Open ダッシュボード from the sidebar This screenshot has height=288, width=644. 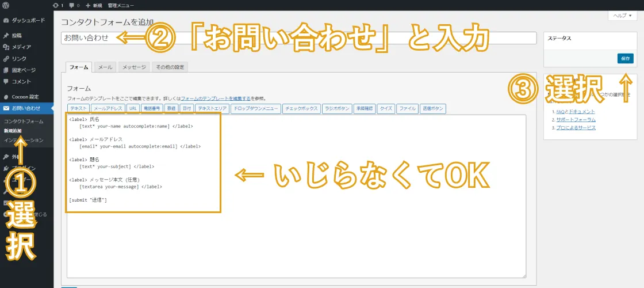pyautogui.click(x=28, y=20)
